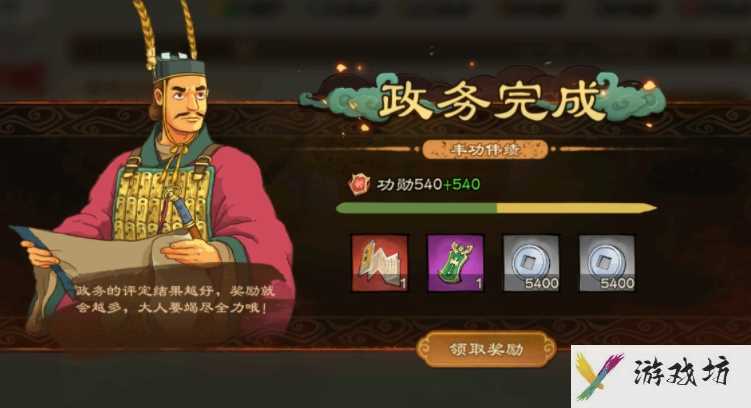This screenshot has height=408, width=751.
Task: Click the red 功勋 merit badge icon
Action: pyautogui.click(x=359, y=184)
